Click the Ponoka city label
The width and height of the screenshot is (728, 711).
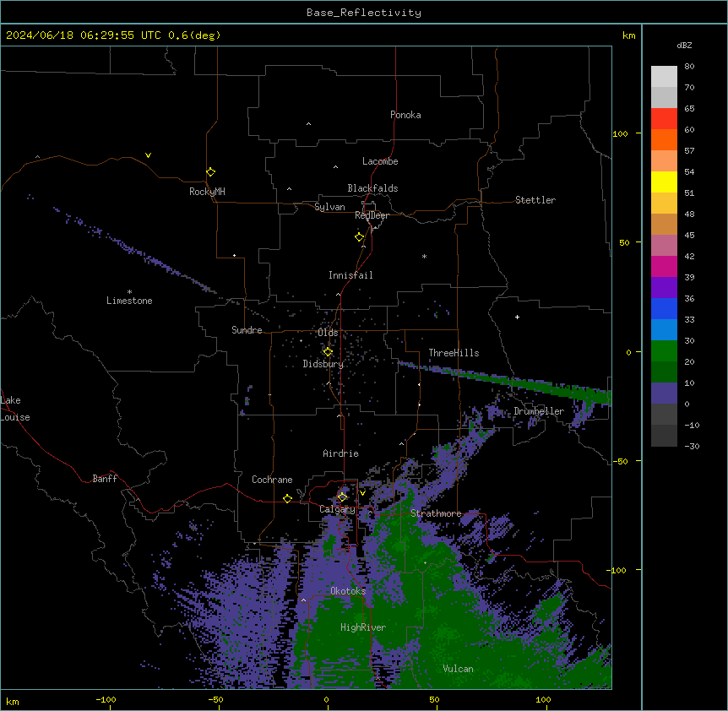pos(405,115)
